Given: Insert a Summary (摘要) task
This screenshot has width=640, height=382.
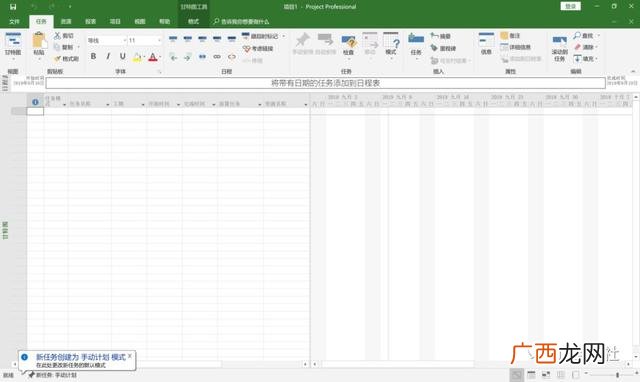Looking at the screenshot, I should [x=441, y=36].
